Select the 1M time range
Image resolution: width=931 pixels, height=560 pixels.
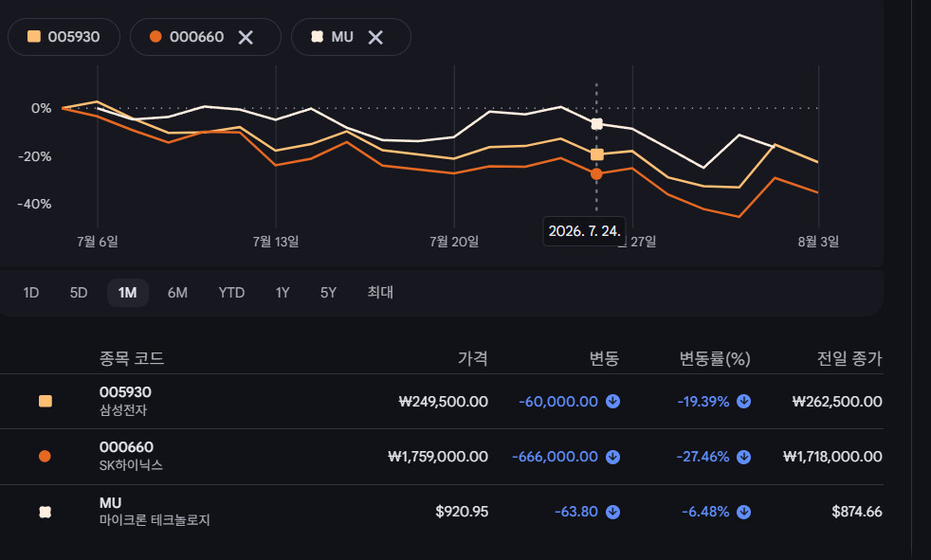128,293
